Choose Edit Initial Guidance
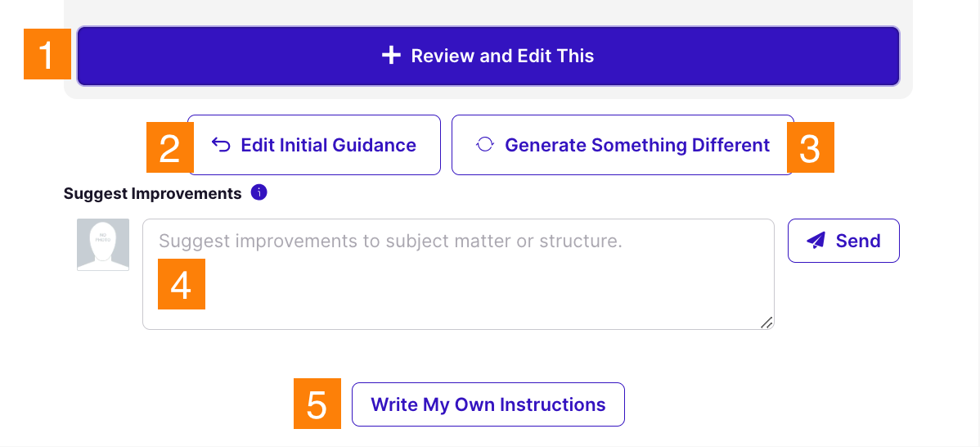980x447 pixels. coord(327,145)
